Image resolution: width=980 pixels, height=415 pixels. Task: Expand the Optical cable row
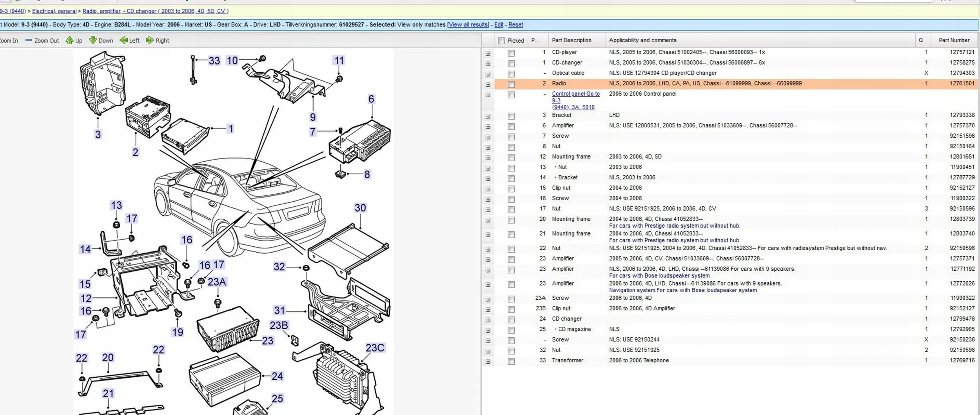click(488, 74)
